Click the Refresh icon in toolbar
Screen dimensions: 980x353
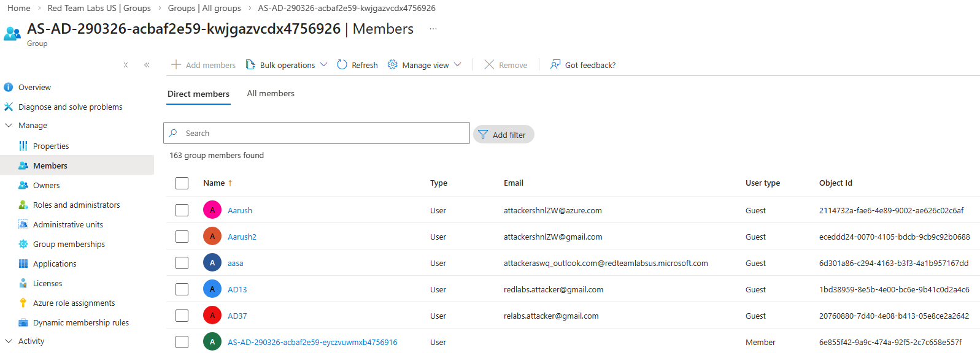(342, 65)
